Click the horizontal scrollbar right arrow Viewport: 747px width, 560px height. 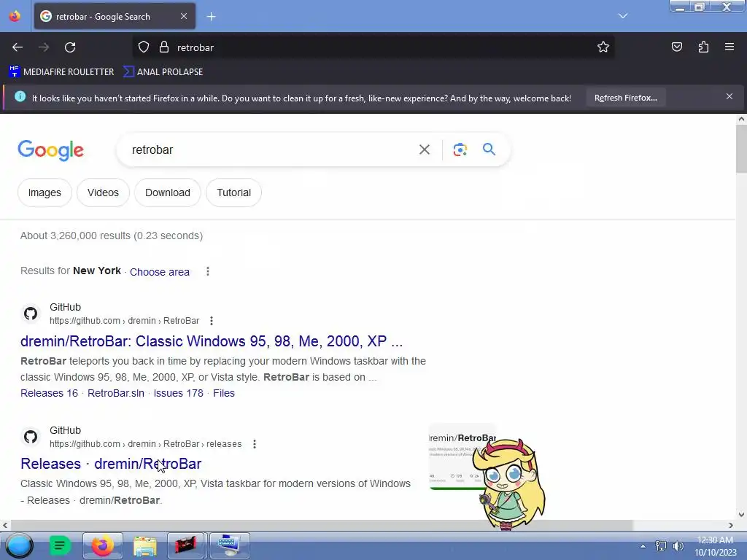tap(730, 525)
